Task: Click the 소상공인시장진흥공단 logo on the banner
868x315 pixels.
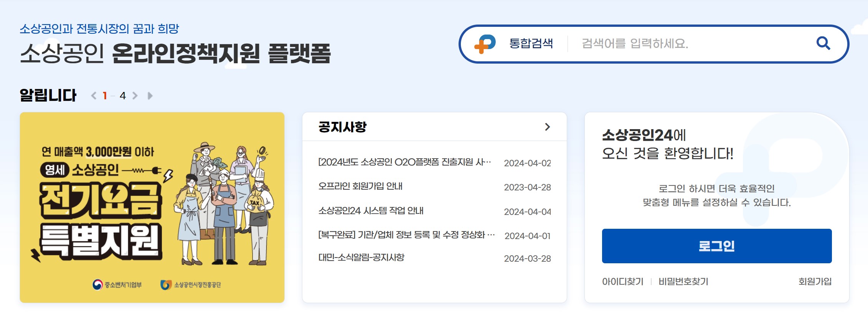Action: [190, 285]
